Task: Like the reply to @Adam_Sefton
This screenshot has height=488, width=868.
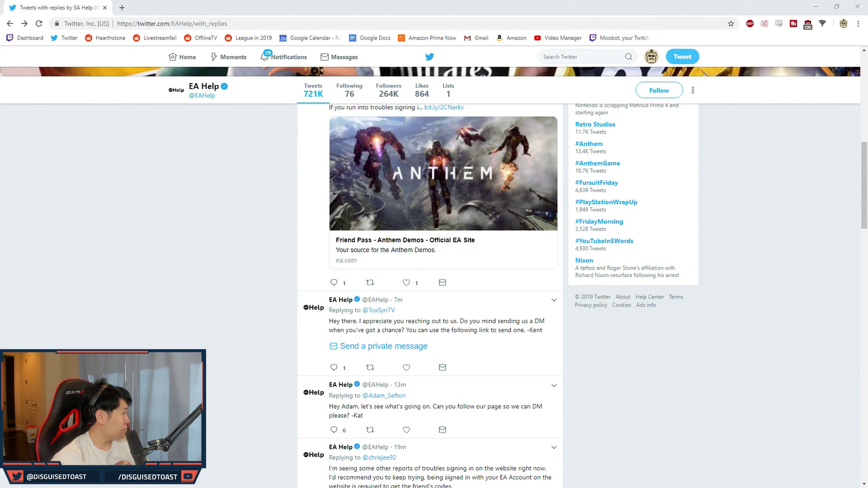Action: point(406,429)
